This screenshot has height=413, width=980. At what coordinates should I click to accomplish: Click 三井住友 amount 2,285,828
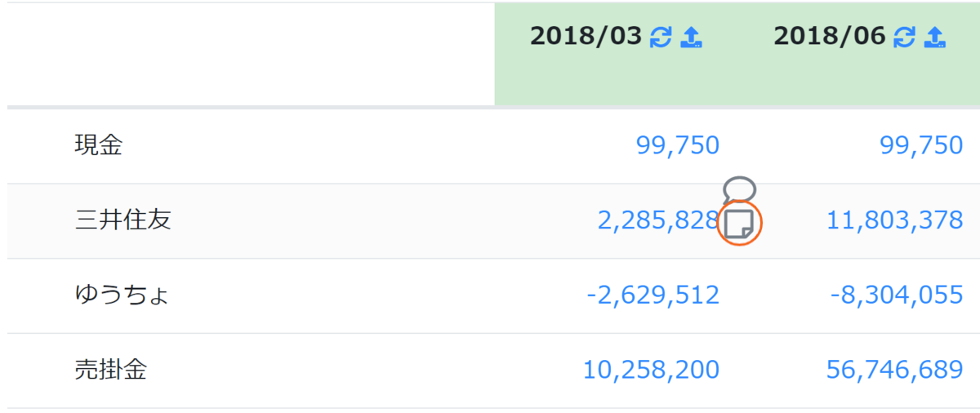tap(658, 221)
